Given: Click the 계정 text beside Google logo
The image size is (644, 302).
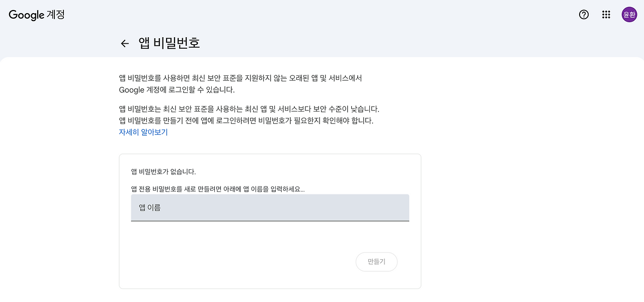Looking at the screenshot, I should (56, 15).
